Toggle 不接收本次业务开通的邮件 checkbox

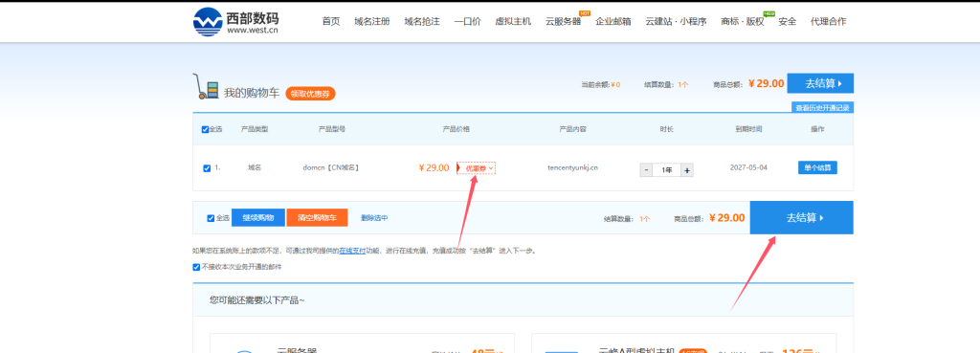197,267
